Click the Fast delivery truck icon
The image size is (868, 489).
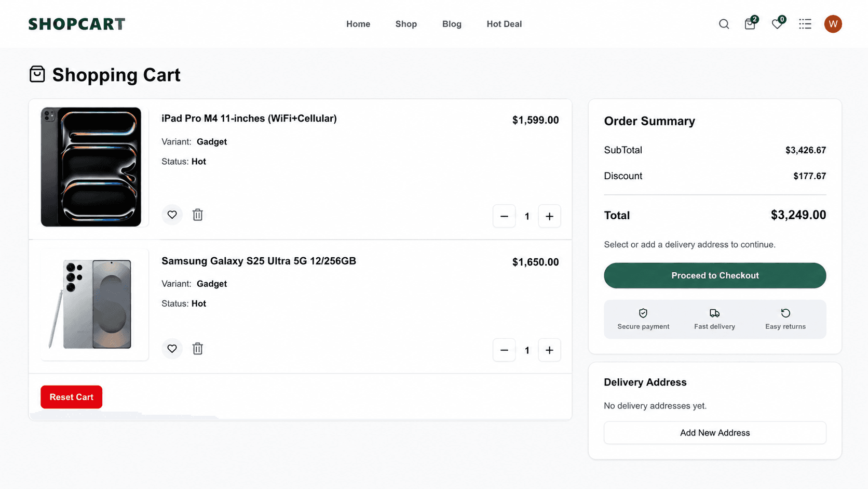point(714,313)
